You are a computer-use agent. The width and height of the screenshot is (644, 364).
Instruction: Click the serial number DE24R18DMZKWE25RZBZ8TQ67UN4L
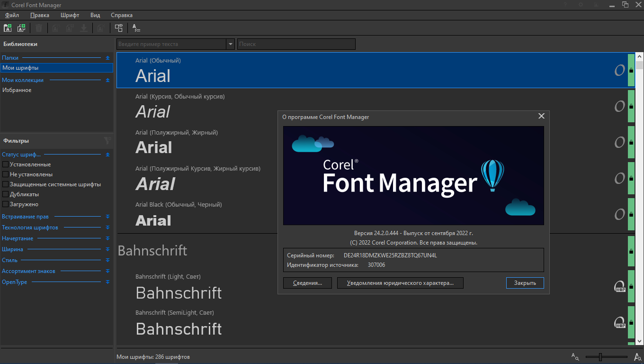coord(390,255)
